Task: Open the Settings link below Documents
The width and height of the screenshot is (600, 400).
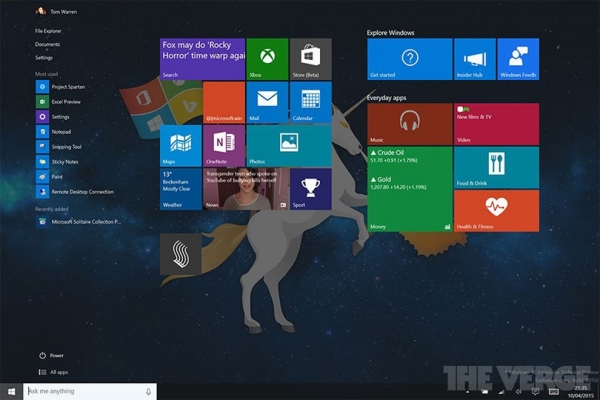Action: [x=44, y=58]
